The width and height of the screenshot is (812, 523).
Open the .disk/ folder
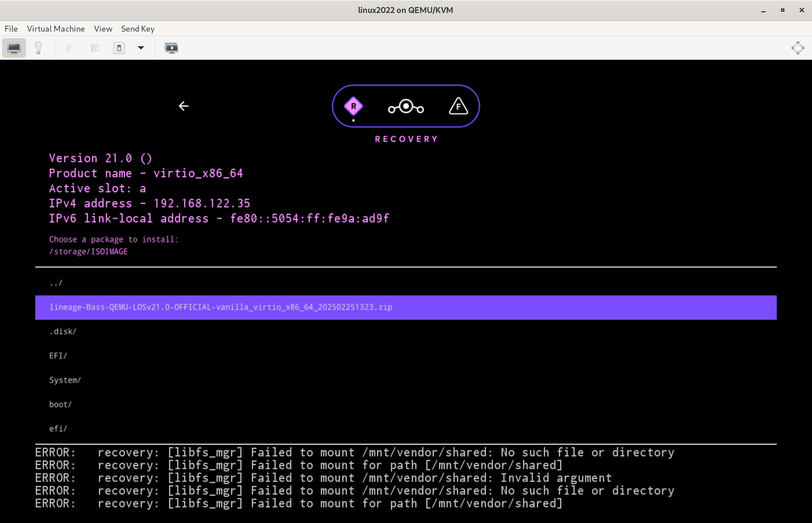point(406,332)
